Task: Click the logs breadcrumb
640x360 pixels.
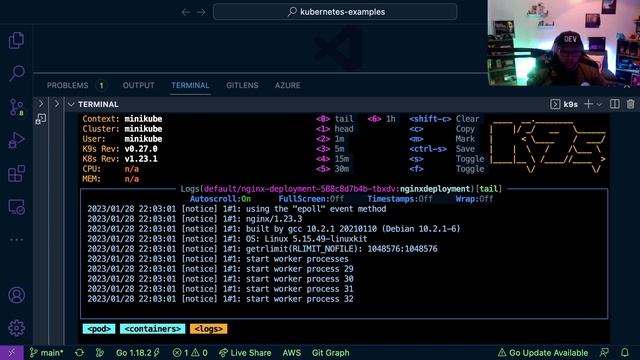Action: coord(208,329)
